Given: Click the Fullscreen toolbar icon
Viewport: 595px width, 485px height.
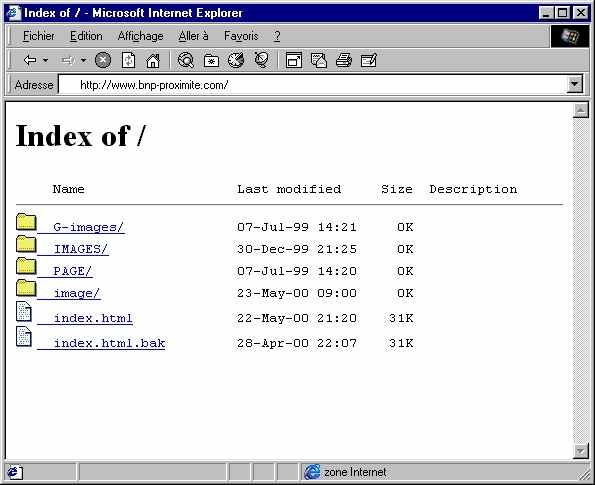Looking at the screenshot, I should [x=294, y=60].
